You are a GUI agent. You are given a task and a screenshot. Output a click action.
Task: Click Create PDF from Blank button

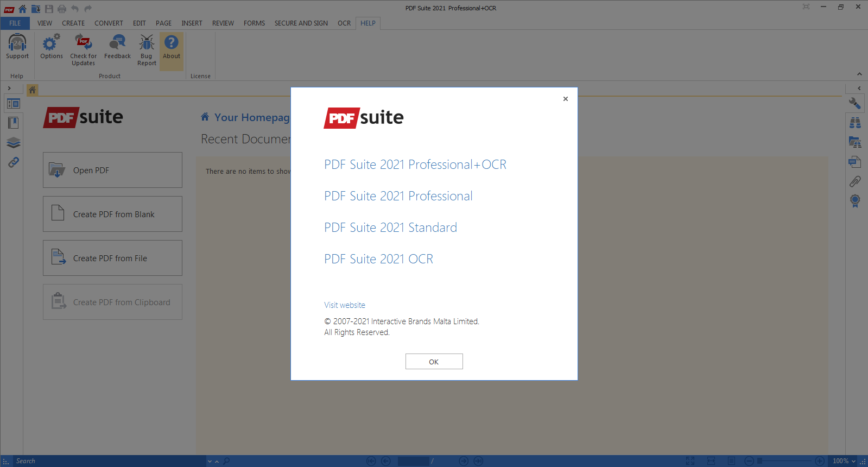tap(112, 214)
